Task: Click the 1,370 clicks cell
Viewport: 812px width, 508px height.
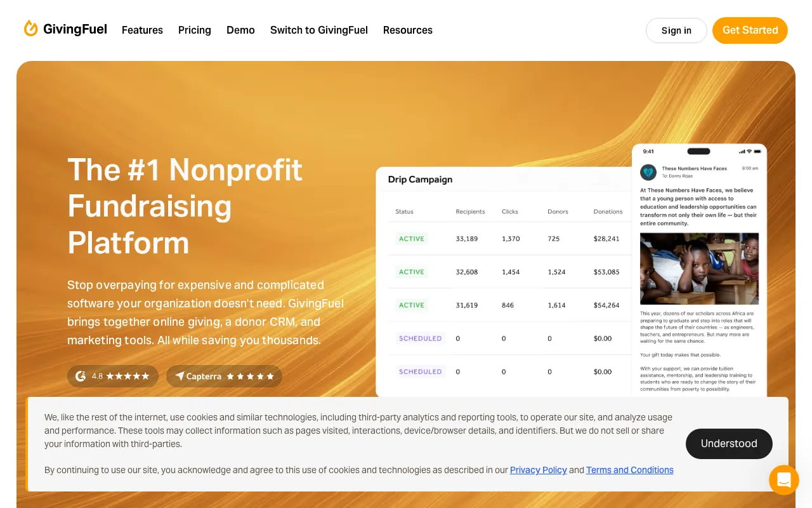Action: click(511, 239)
